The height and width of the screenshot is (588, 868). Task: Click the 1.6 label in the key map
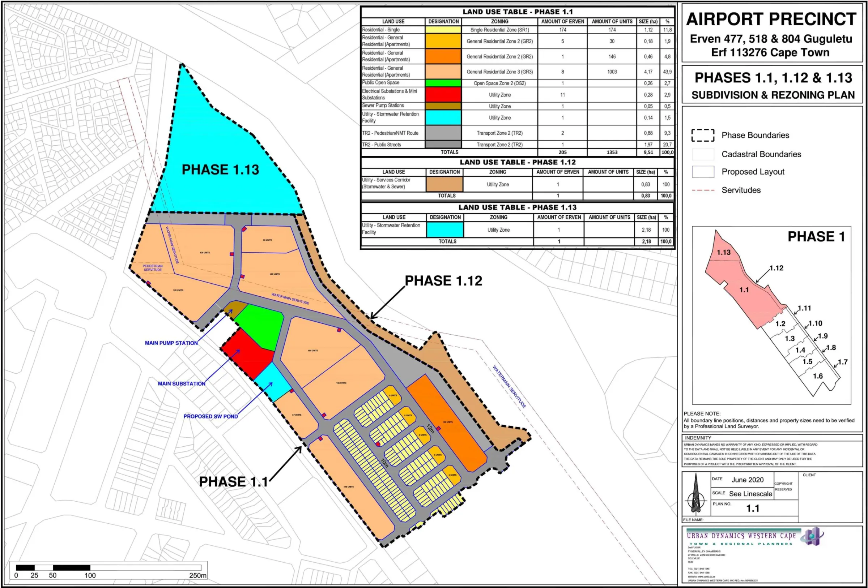tap(818, 376)
